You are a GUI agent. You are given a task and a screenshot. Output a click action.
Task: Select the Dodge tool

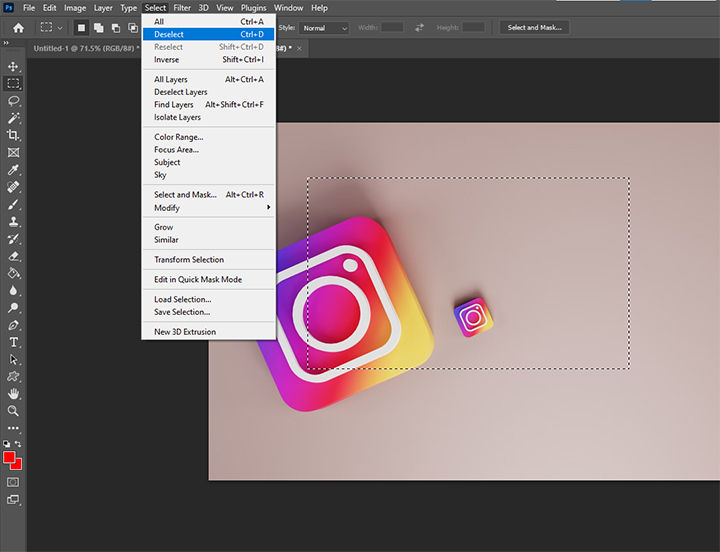click(x=13, y=308)
